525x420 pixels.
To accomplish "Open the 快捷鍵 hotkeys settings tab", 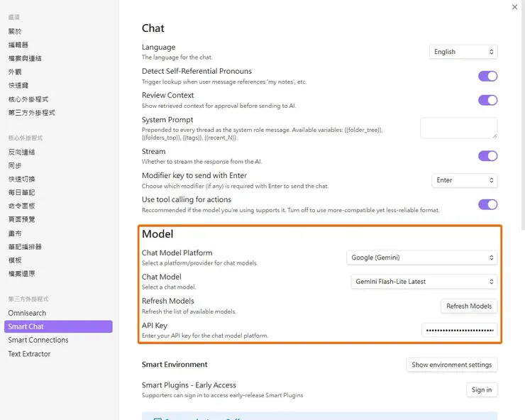I will 17,85.
